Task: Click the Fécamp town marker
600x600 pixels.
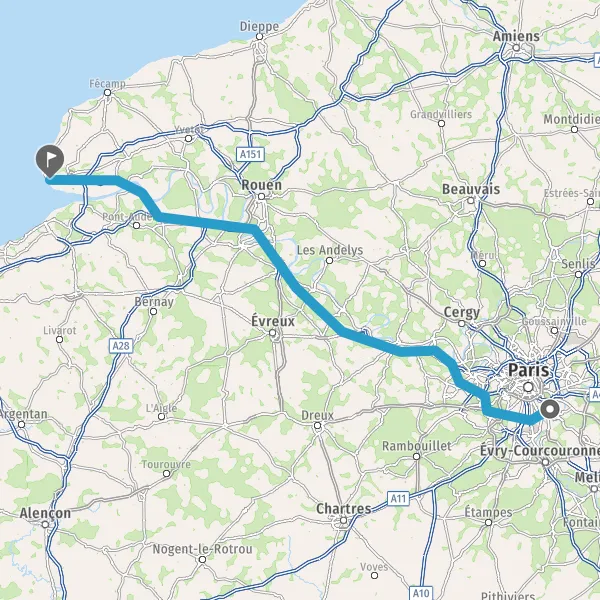Action: pyautogui.click(x=108, y=93)
